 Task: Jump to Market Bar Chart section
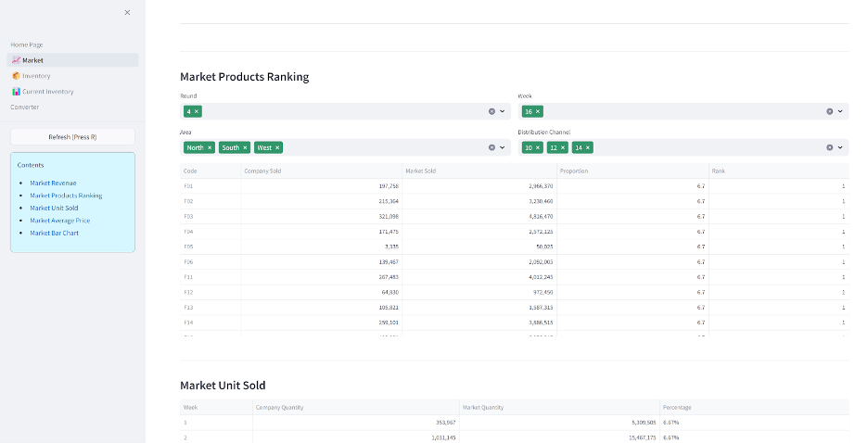[x=54, y=234]
